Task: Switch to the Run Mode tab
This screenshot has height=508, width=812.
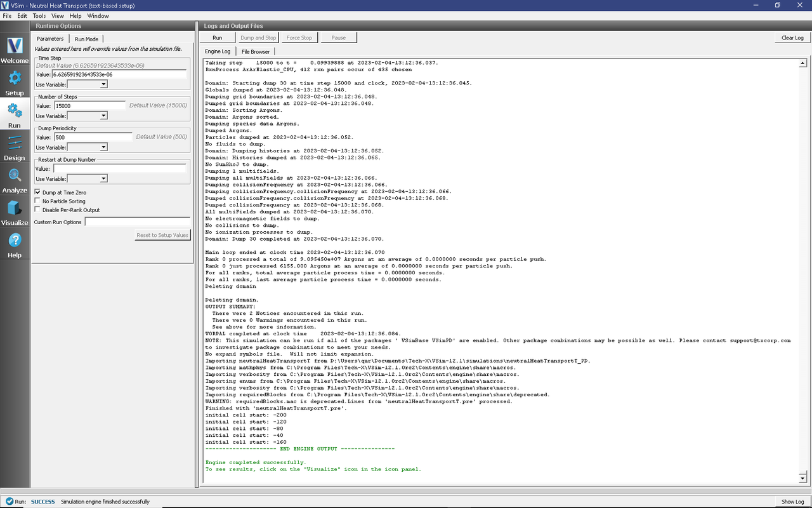Action: click(86, 39)
